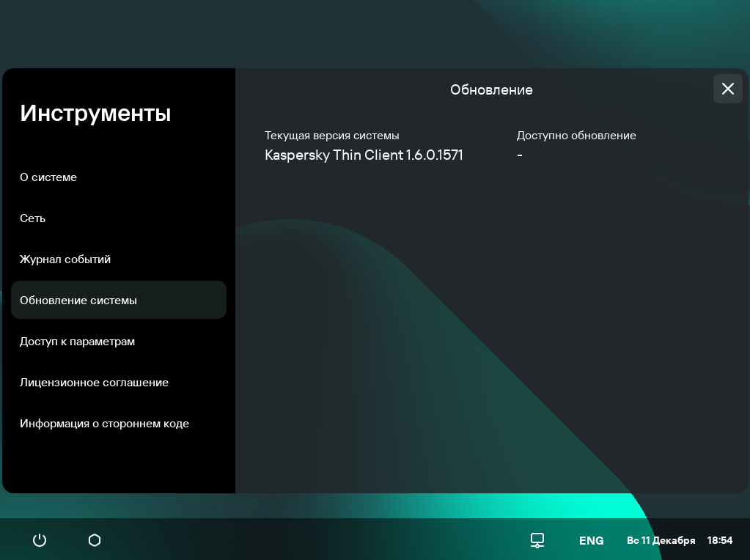750x560 pixels.
Task: Click the 'Обновление' panel heading
Action: point(491,90)
